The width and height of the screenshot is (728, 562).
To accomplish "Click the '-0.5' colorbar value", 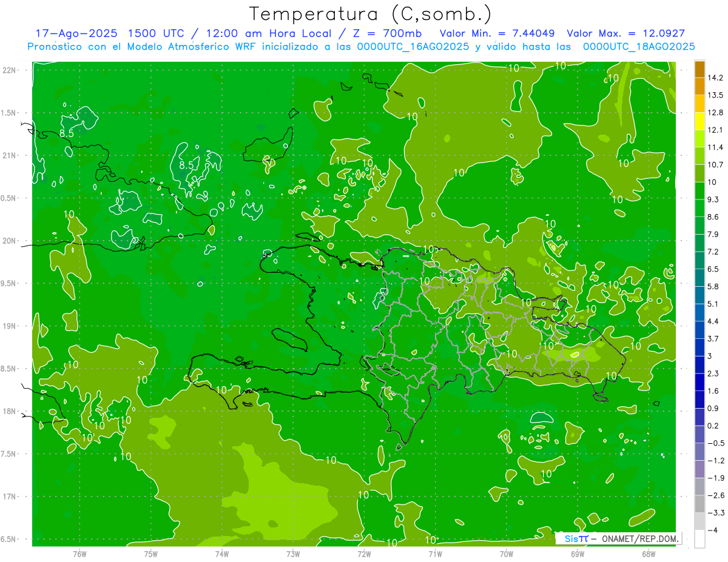I will [715, 443].
